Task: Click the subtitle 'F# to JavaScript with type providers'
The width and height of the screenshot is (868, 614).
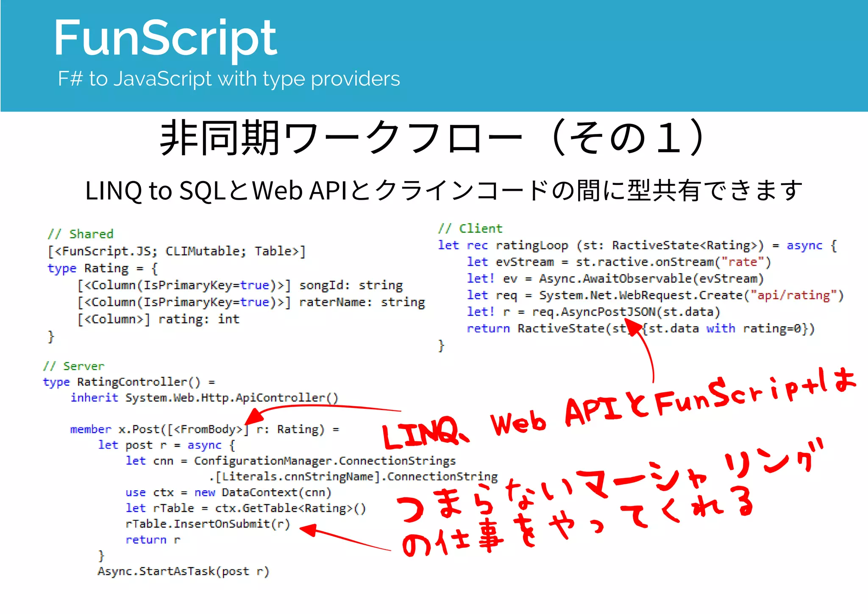Action: 229,79
